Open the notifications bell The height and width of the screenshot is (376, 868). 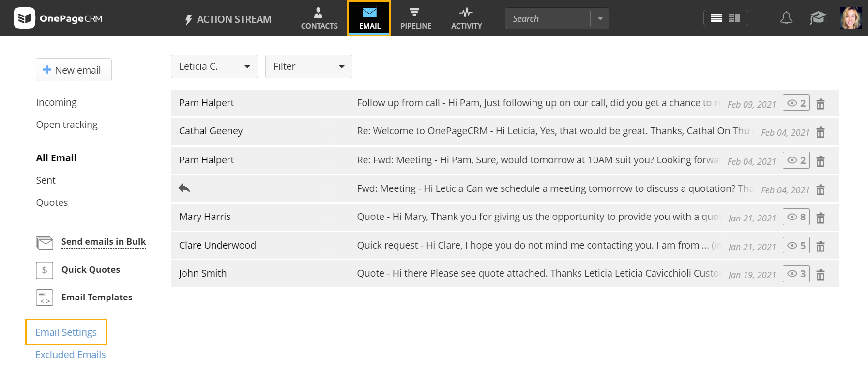[787, 18]
